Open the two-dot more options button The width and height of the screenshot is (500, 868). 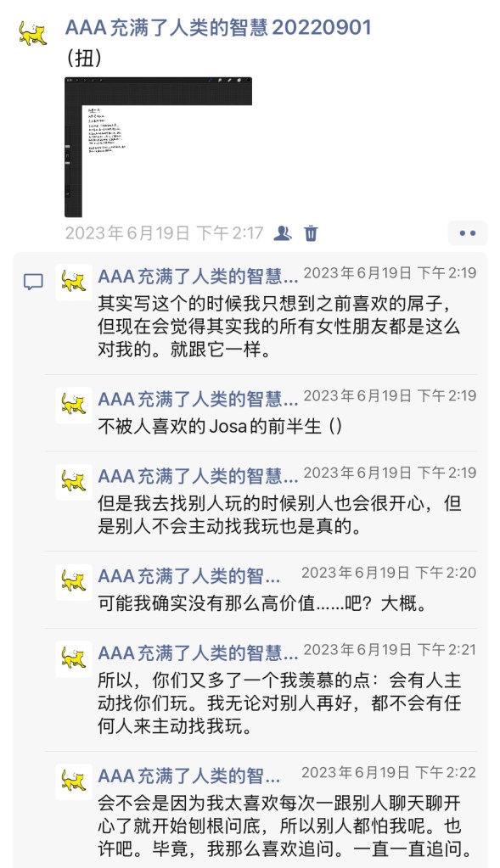click(x=468, y=233)
